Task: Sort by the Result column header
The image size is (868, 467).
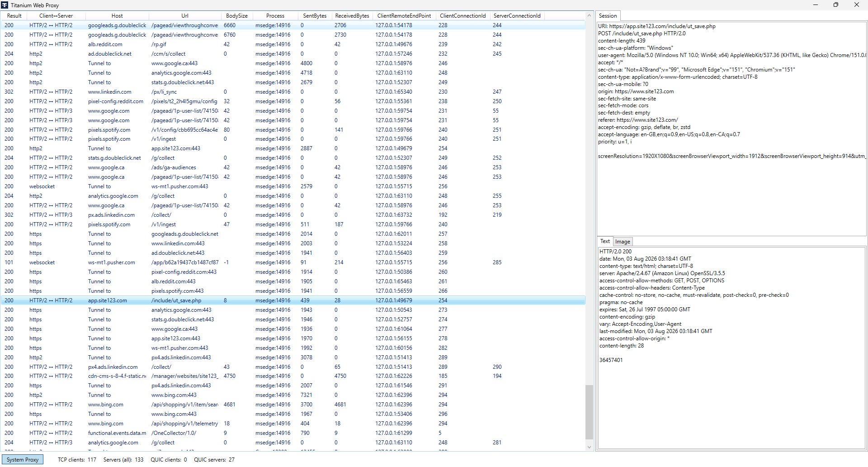Action: coord(14,16)
